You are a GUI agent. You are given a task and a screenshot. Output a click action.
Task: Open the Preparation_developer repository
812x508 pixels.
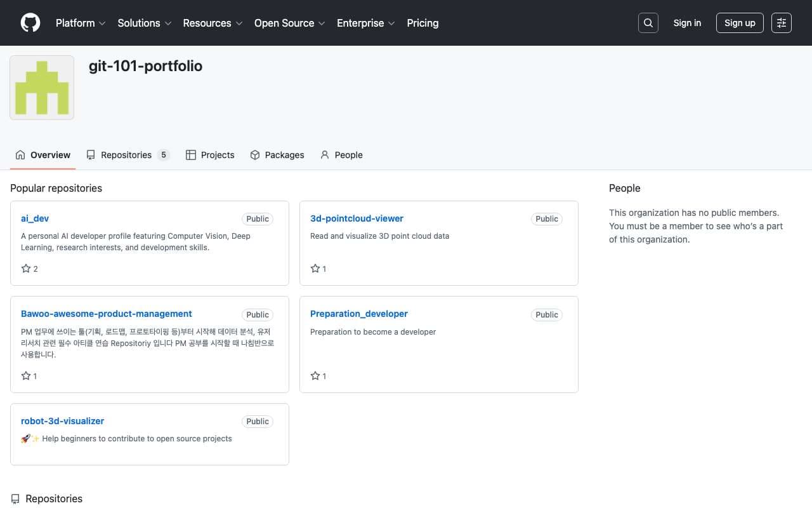click(x=359, y=314)
